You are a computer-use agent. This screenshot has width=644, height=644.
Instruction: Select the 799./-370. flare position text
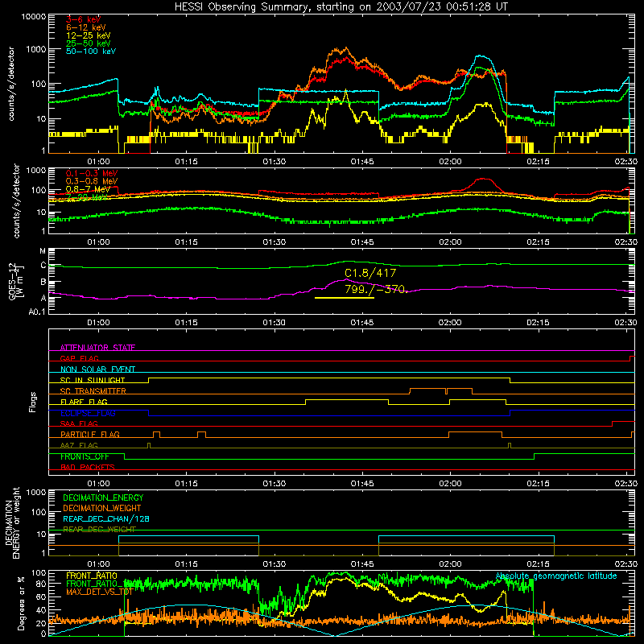click(376, 289)
